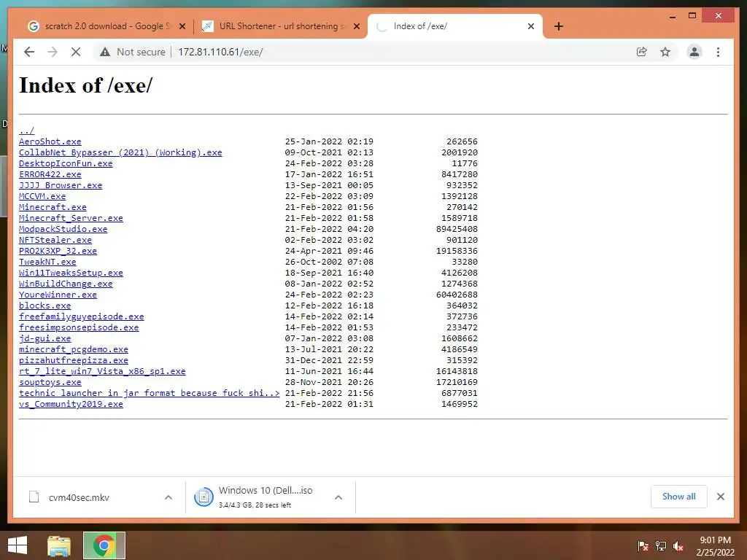Download AeroShot.exe

(x=50, y=141)
